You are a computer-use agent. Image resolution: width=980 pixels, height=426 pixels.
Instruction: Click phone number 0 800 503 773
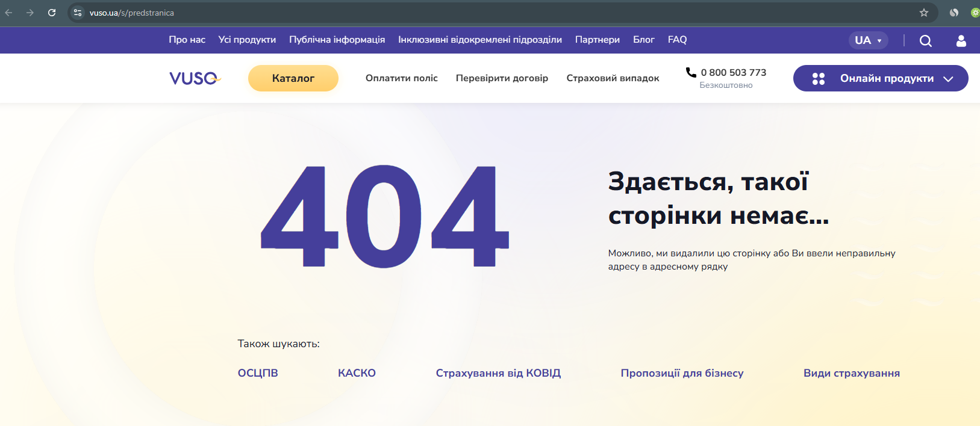click(734, 72)
